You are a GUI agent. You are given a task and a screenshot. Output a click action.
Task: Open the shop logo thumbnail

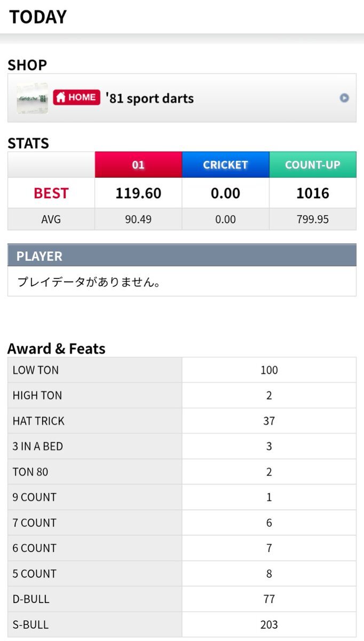point(32,98)
